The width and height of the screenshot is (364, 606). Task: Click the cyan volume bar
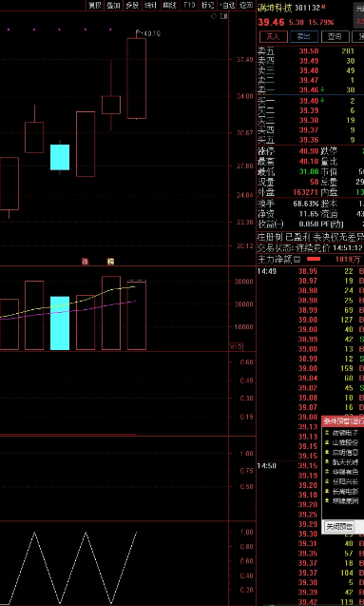click(x=60, y=323)
